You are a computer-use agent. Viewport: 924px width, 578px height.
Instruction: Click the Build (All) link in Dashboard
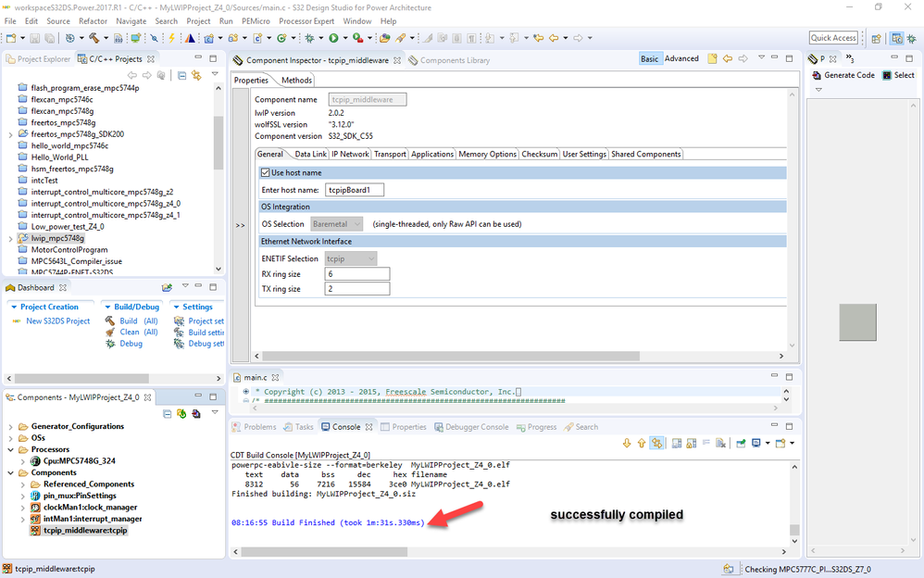[x=139, y=321]
